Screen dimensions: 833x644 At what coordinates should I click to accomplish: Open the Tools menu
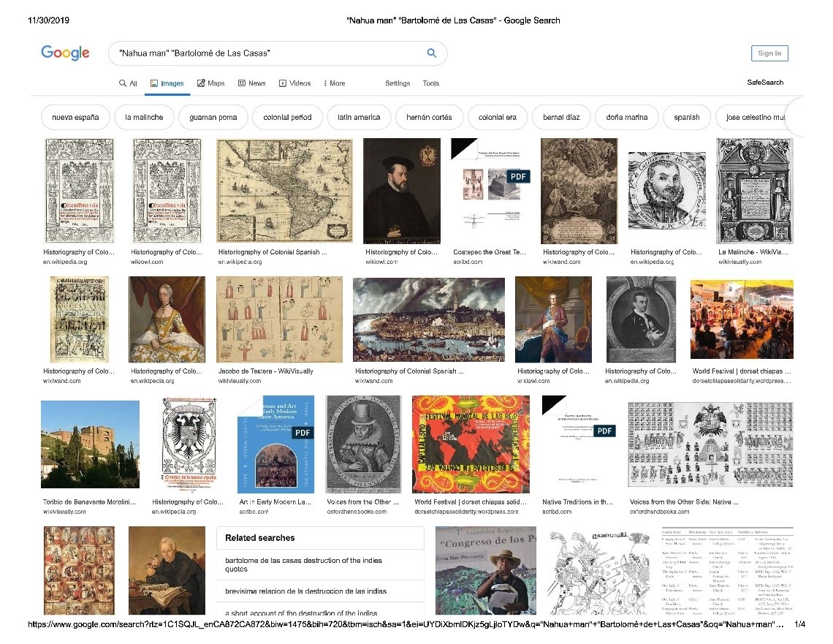[x=431, y=83]
